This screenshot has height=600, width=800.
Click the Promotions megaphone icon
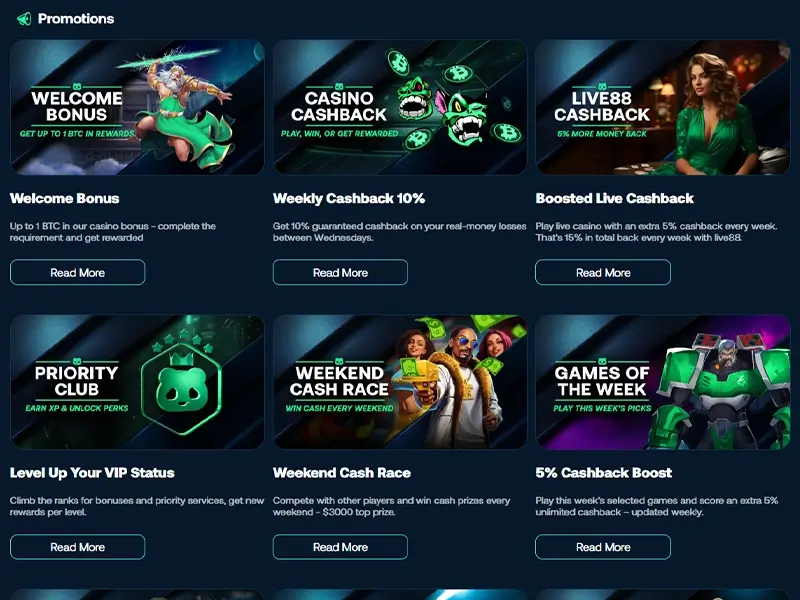(24, 19)
